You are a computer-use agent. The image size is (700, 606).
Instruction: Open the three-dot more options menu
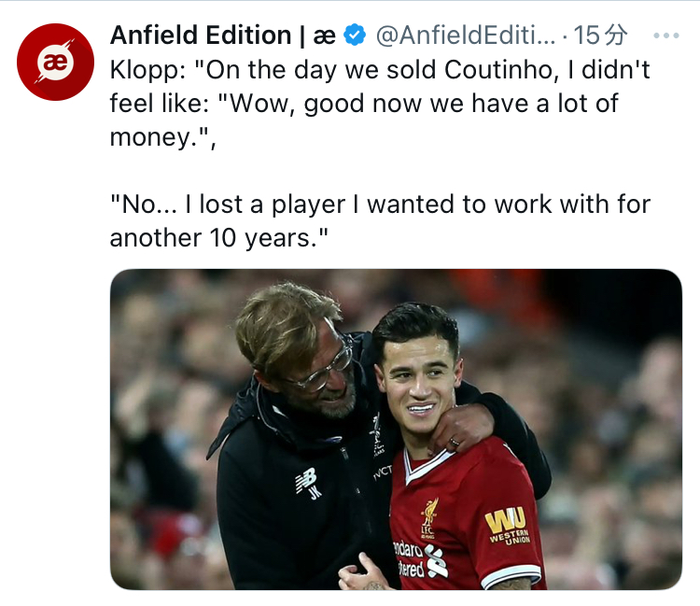point(665,36)
